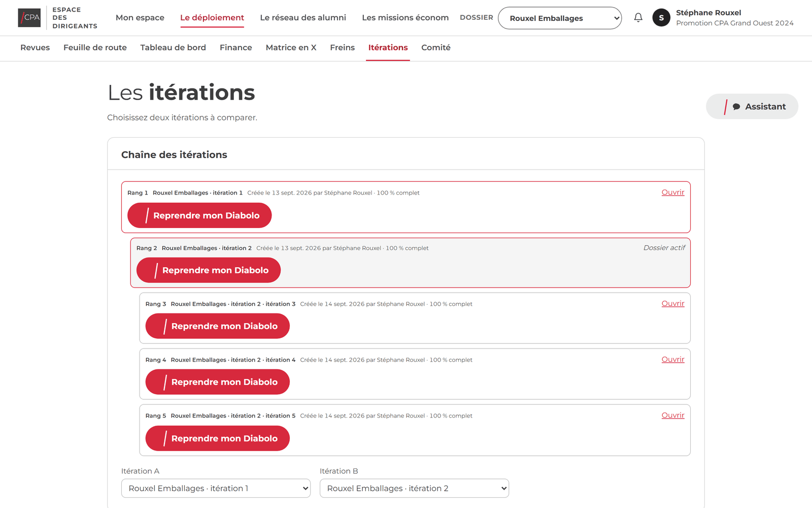Image resolution: width=812 pixels, height=508 pixels.
Task: Switch to the Feuille de route tab
Action: 95,48
